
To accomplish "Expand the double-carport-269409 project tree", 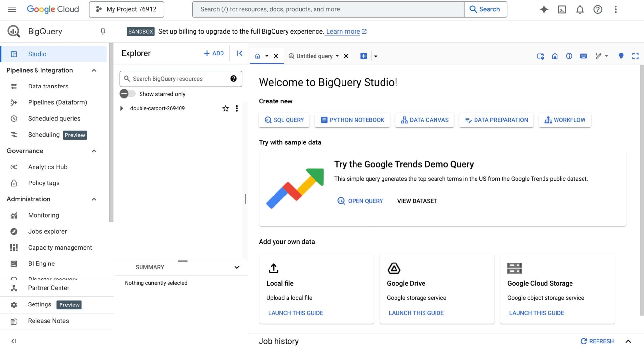I will point(122,108).
